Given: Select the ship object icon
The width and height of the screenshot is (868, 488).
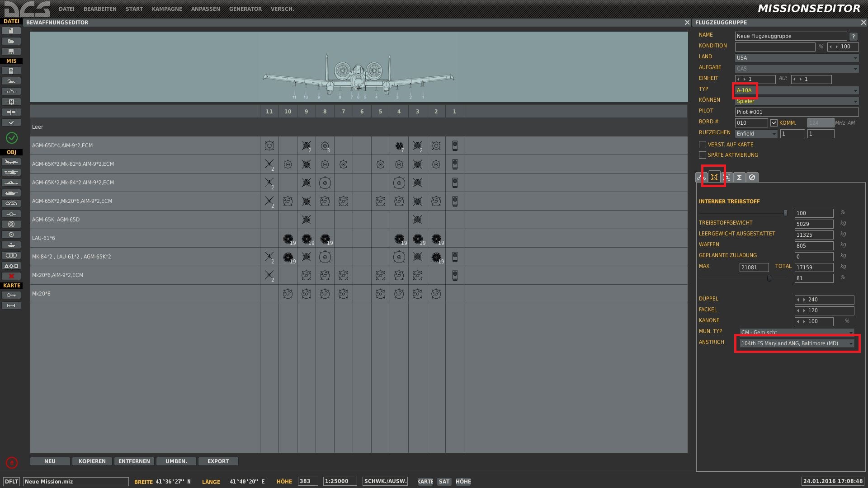Looking at the screenshot, I should pyautogui.click(x=11, y=183).
